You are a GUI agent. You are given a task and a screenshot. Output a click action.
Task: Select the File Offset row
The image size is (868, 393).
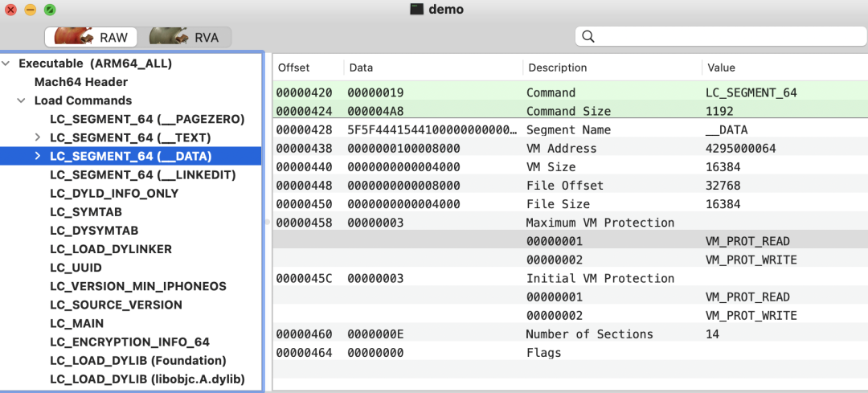[570, 186]
